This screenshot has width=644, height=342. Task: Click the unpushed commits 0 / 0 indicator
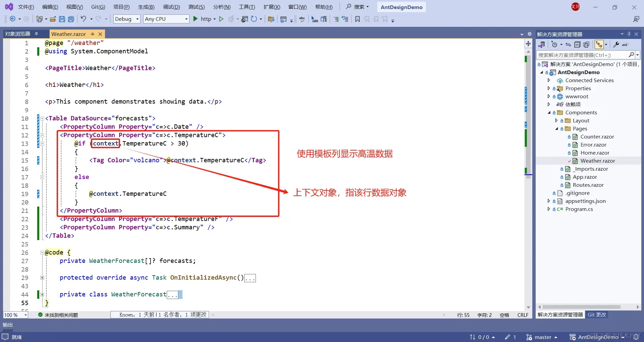tap(482, 337)
